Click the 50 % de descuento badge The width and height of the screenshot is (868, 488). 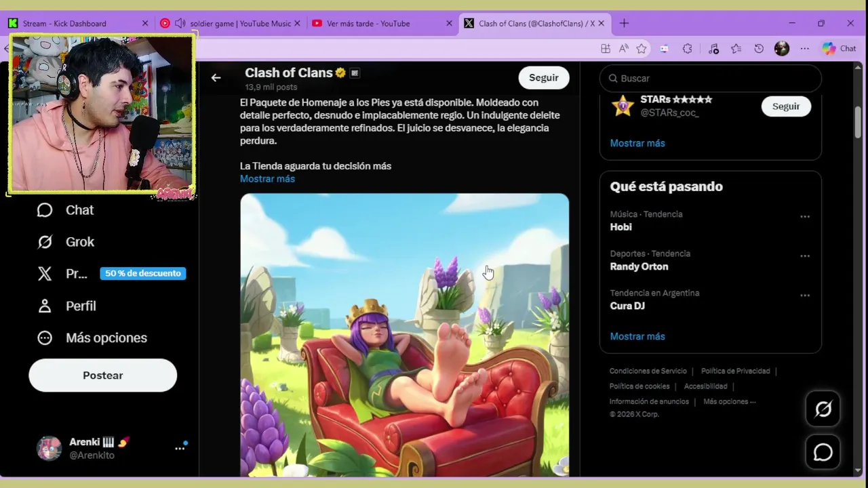pos(143,273)
